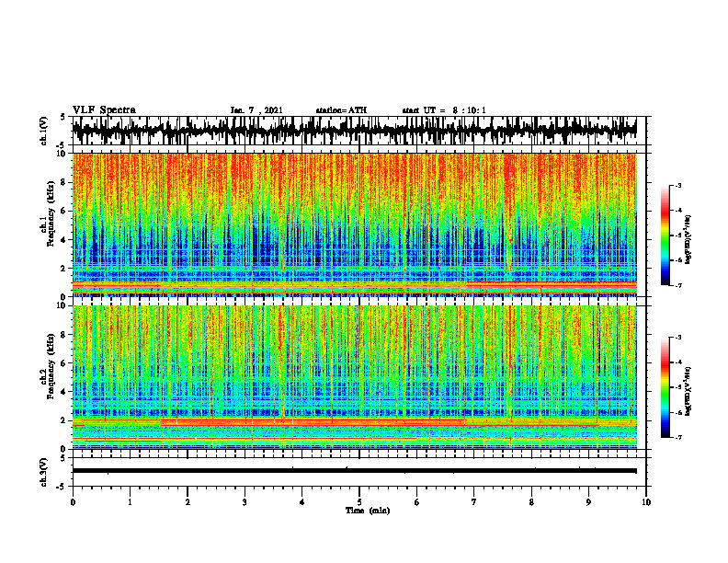Click the "ch.1(V)" waveform axis label
The width and height of the screenshot is (728, 563).
click(x=44, y=131)
